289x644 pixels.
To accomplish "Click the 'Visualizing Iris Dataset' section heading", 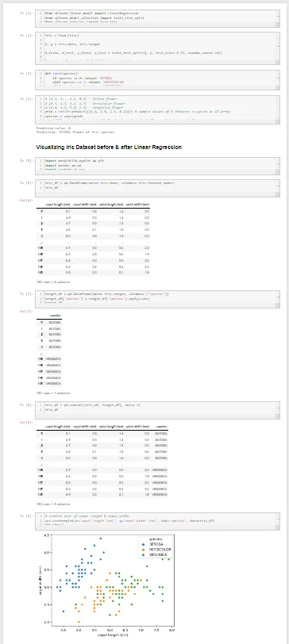I will [109, 147].
